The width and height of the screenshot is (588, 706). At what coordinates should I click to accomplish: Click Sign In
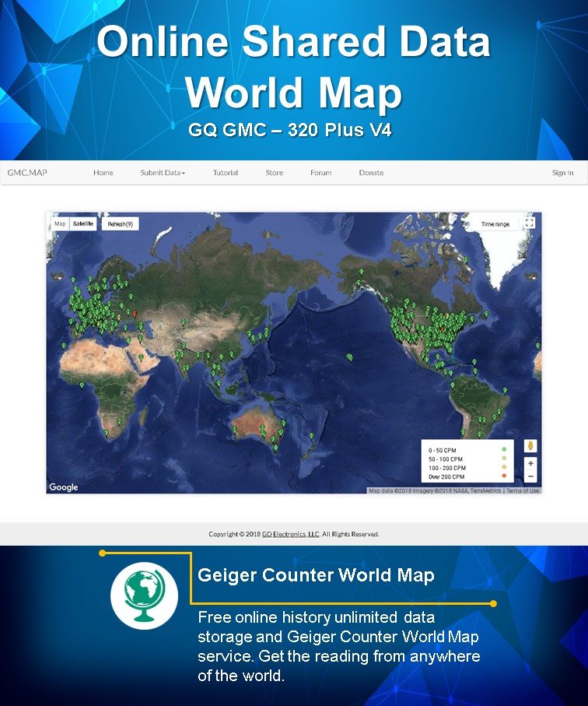[x=563, y=173]
